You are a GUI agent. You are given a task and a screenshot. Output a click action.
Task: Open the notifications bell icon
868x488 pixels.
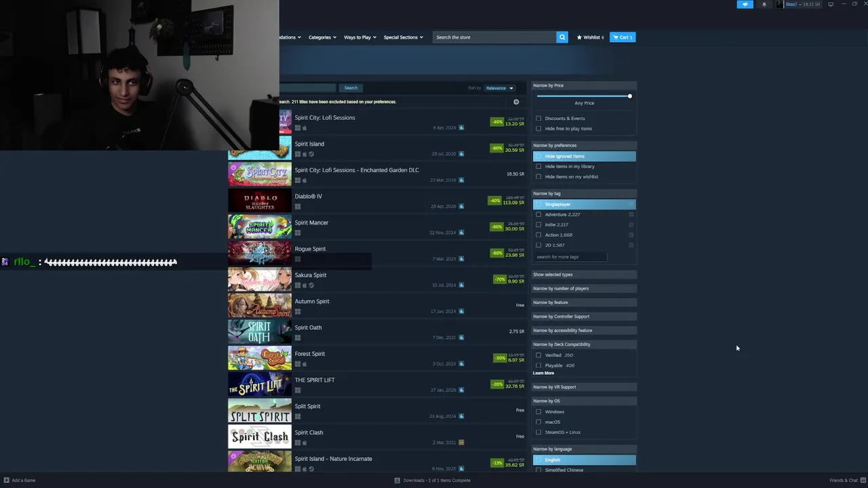[x=764, y=4]
